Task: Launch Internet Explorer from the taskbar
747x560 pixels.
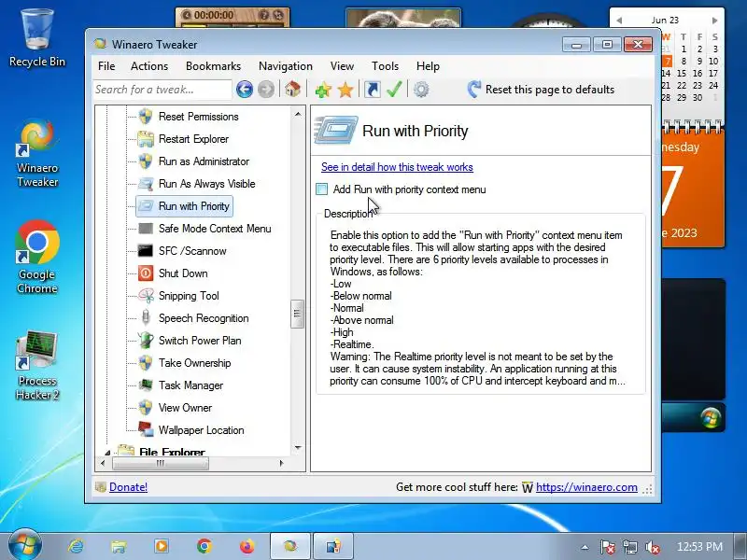Action: pyautogui.click(x=76, y=546)
